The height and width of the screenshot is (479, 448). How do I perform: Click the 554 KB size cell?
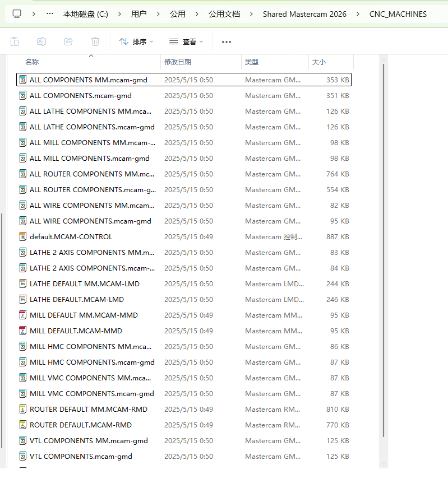[x=338, y=190]
